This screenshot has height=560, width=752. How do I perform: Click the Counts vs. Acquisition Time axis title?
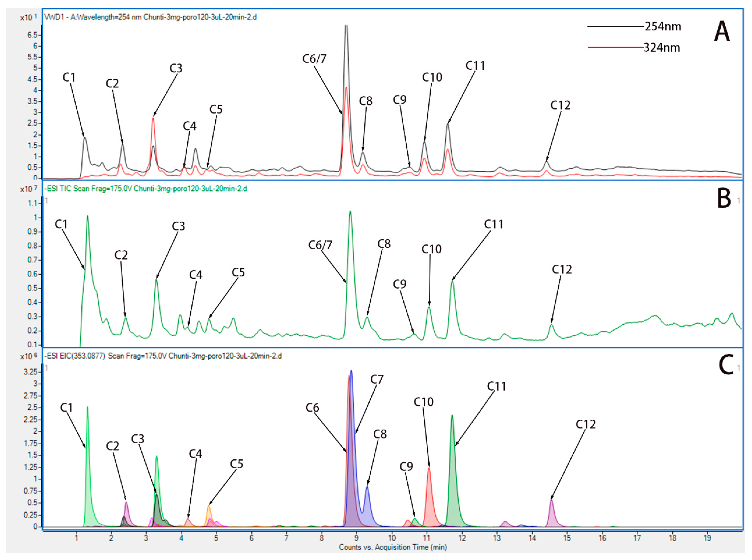tap(393, 547)
